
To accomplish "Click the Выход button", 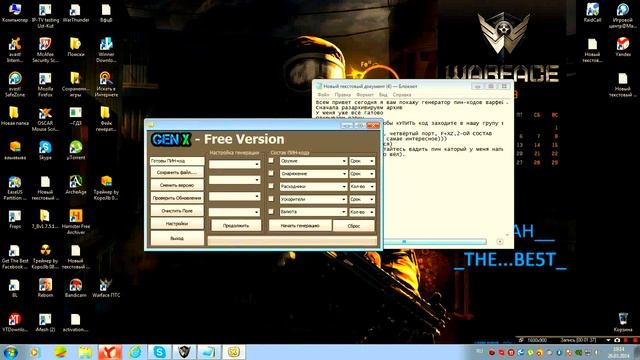I will point(177,238).
